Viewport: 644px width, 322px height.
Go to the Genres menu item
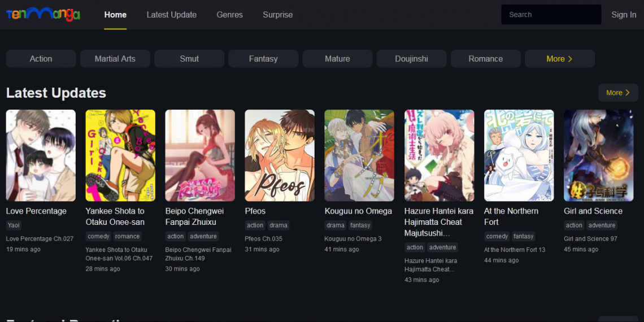(229, 15)
